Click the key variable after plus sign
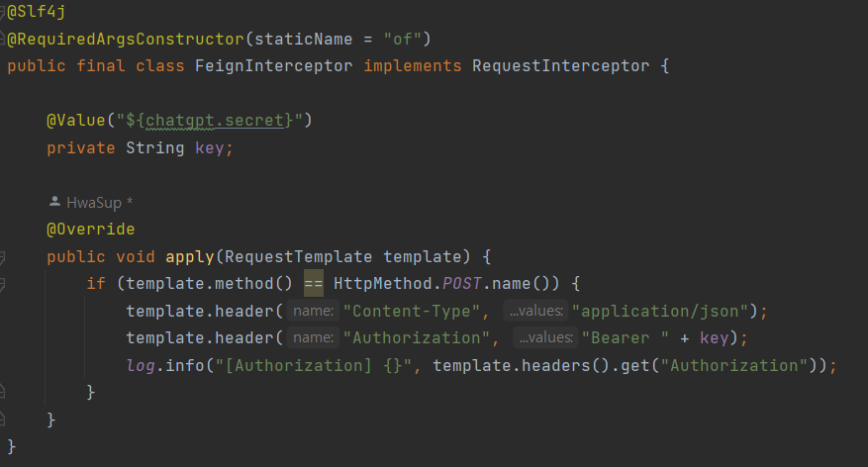 tap(715, 337)
